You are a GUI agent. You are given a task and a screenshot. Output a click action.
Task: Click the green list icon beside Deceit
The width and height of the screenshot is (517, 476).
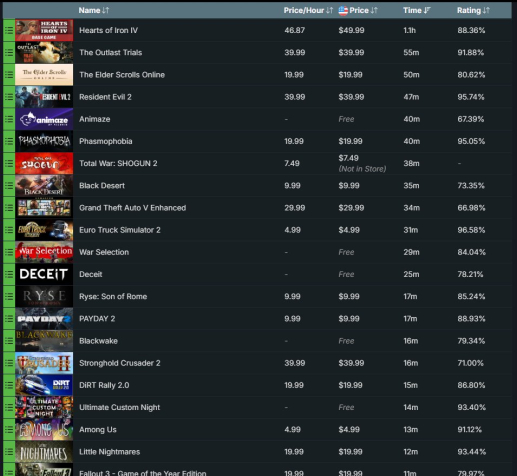click(9, 274)
